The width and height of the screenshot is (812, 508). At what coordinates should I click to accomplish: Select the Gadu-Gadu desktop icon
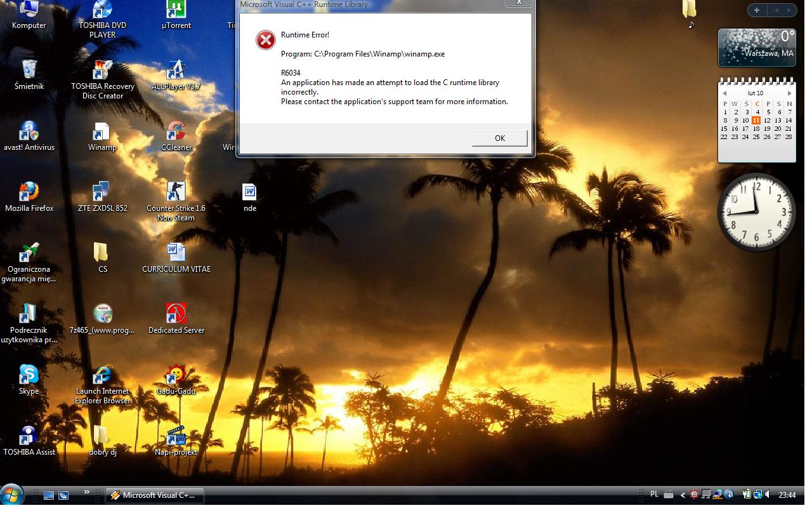coord(176,376)
